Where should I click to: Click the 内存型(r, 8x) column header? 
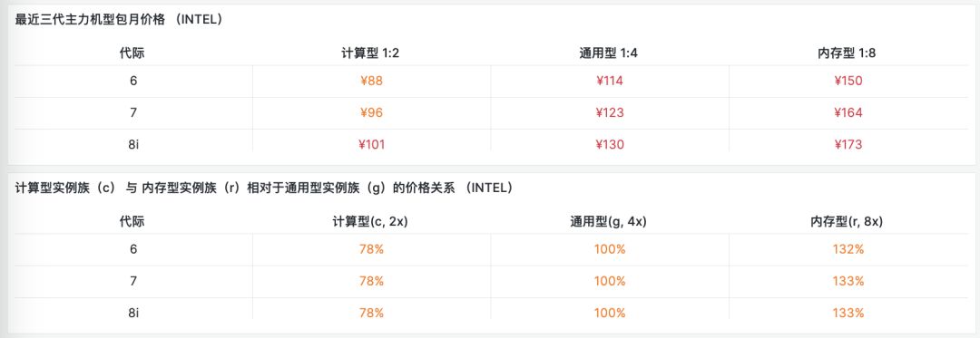point(848,221)
